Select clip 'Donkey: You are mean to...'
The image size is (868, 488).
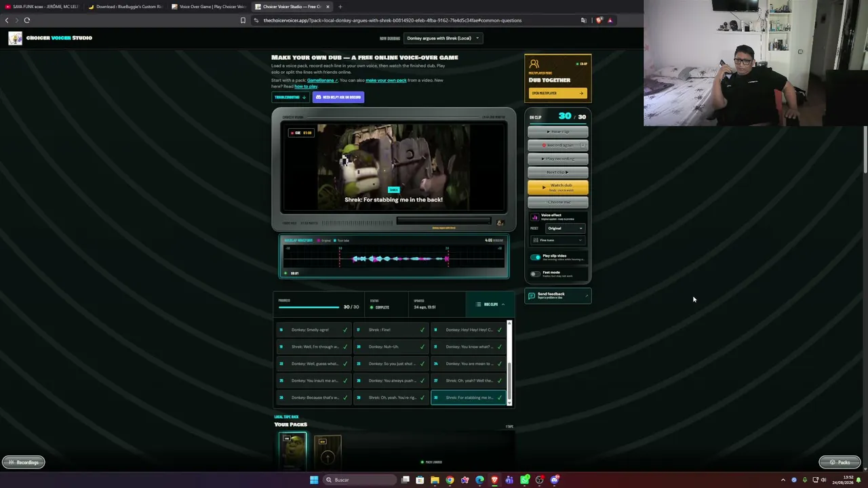click(469, 364)
